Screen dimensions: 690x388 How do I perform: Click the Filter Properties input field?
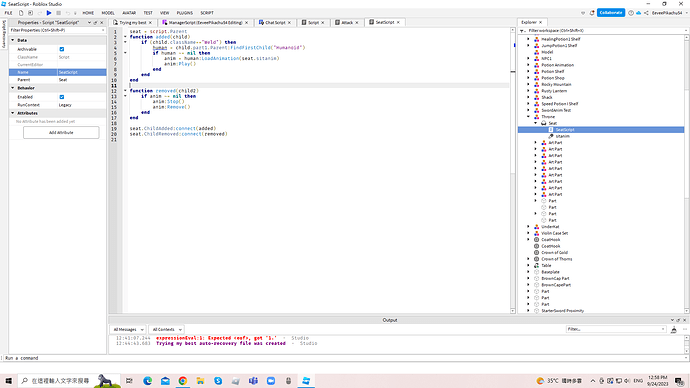(57, 30)
